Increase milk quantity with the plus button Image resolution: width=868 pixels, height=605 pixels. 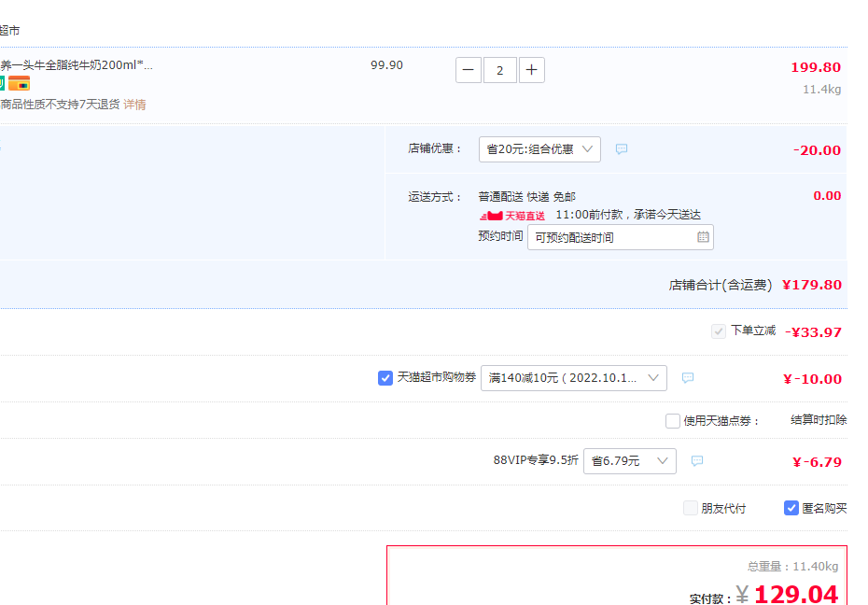[531, 70]
